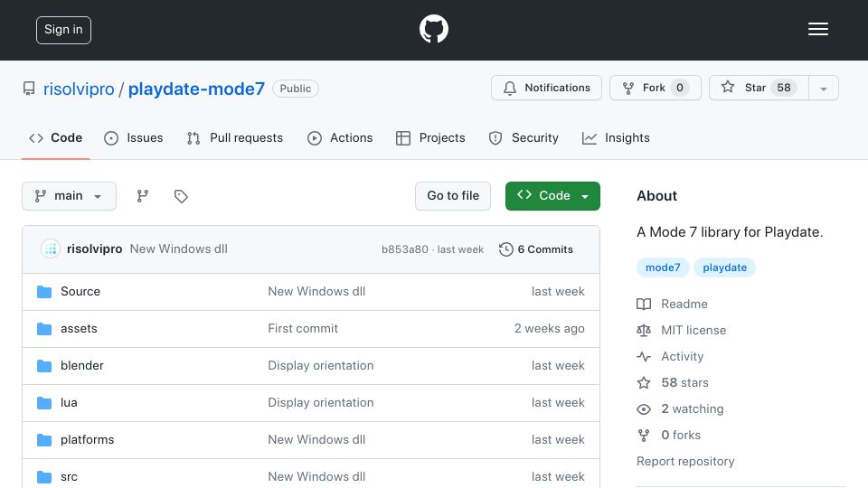Open the risolvipro owner profile link
The width and height of the screenshot is (868, 488).
tap(79, 89)
